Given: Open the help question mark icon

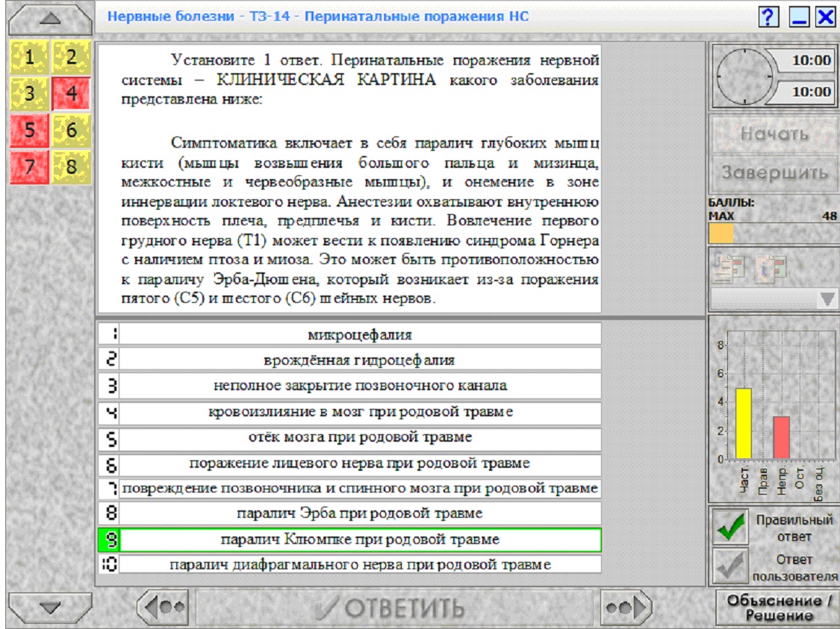Looking at the screenshot, I should coord(768,16).
